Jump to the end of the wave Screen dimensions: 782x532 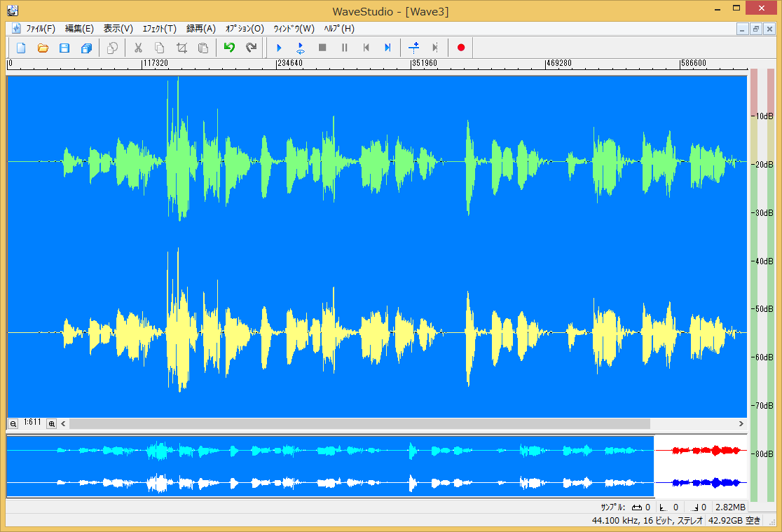tap(387, 48)
